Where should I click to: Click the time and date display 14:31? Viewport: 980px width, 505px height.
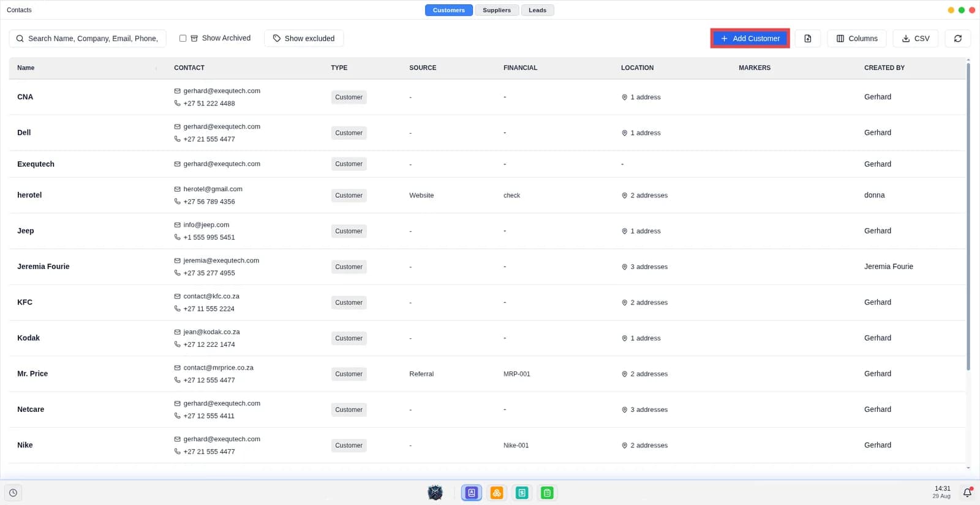point(942,492)
